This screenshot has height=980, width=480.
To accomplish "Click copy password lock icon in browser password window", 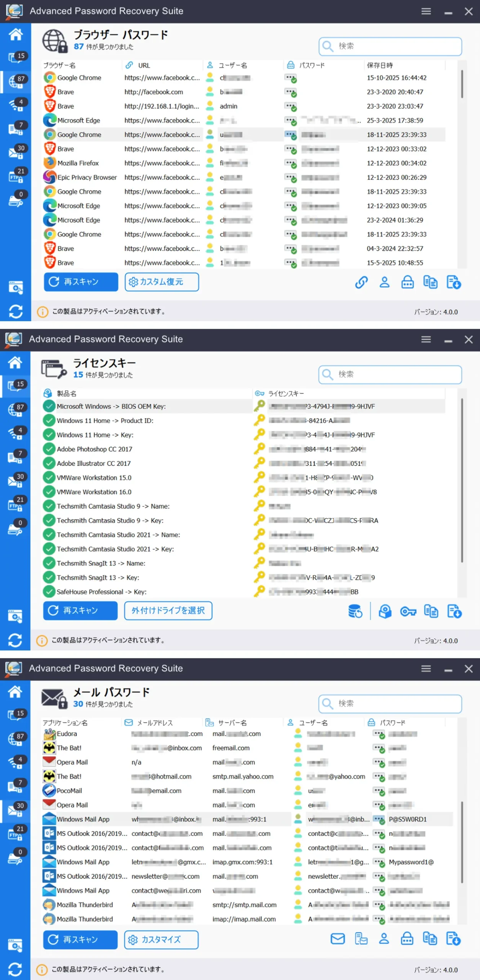I will coord(407,283).
